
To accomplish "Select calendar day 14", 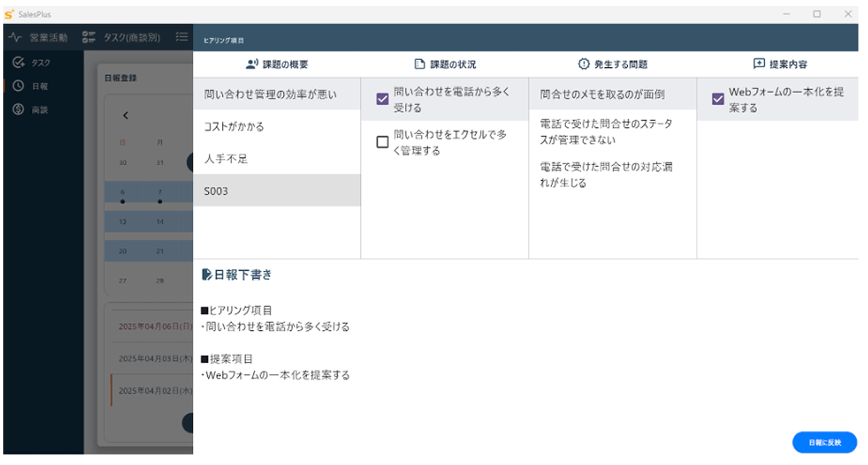I will point(160,222).
